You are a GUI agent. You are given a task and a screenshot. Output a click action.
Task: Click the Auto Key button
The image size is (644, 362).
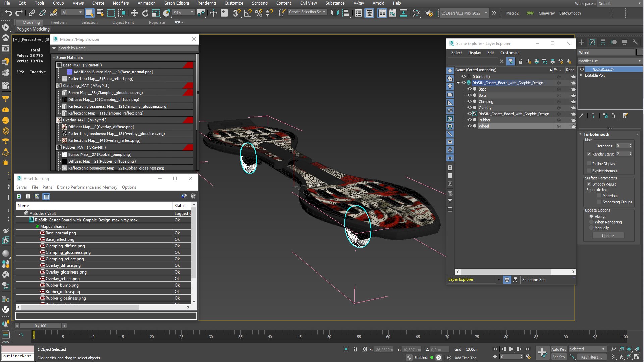(558, 349)
